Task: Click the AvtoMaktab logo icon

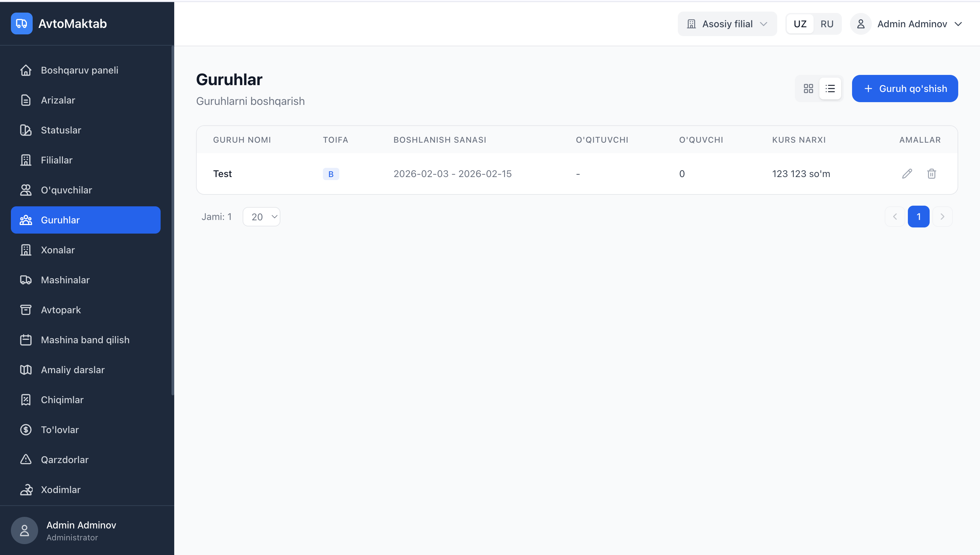Action: [x=22, y=23]
